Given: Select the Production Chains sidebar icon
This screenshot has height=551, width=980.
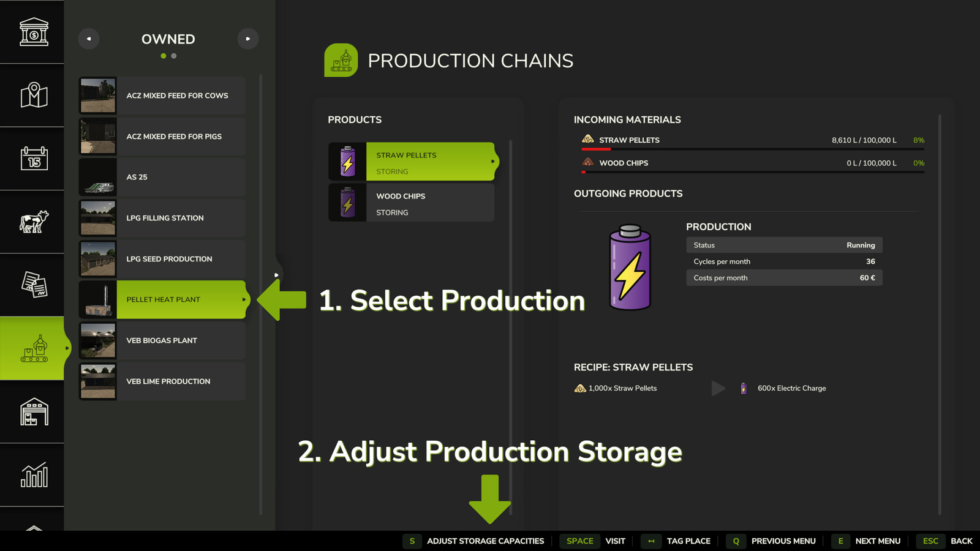Looking at the screenshot, I should pos(32,348).
